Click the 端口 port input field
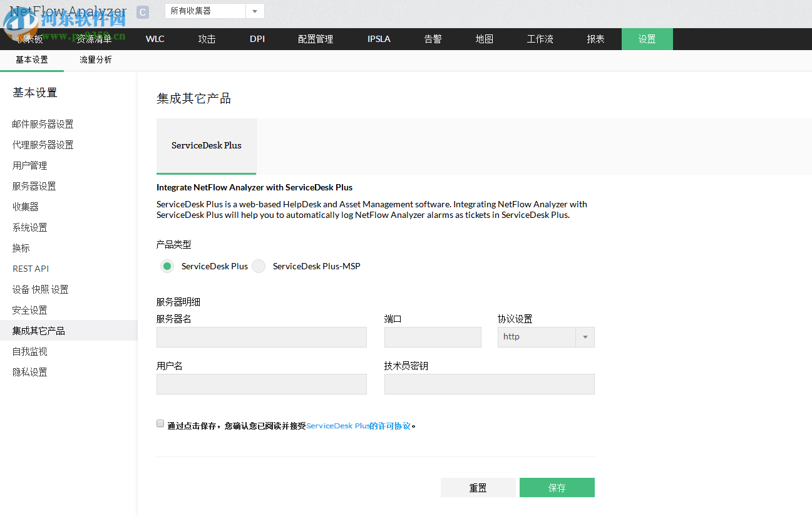Image resolution: width=812 pixels, height=516 pixels. [433, 336]
